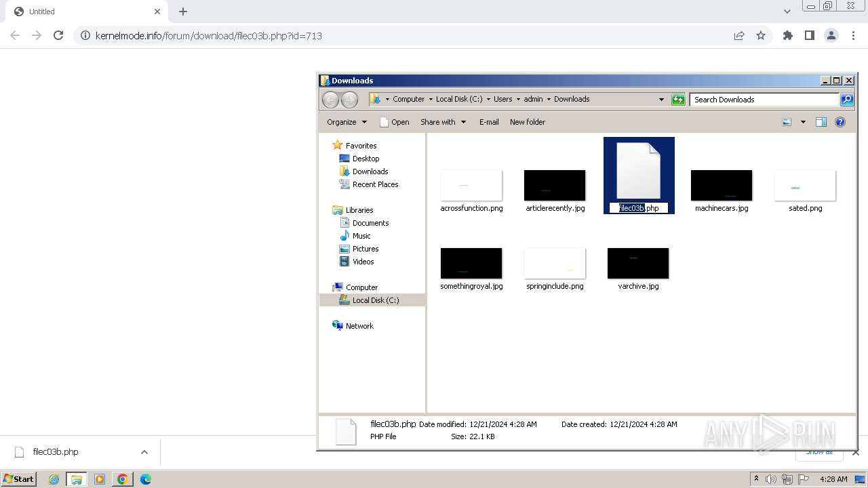Click the filec03b.php rename text box
The image size is (868, 488).
coord(639,208)
